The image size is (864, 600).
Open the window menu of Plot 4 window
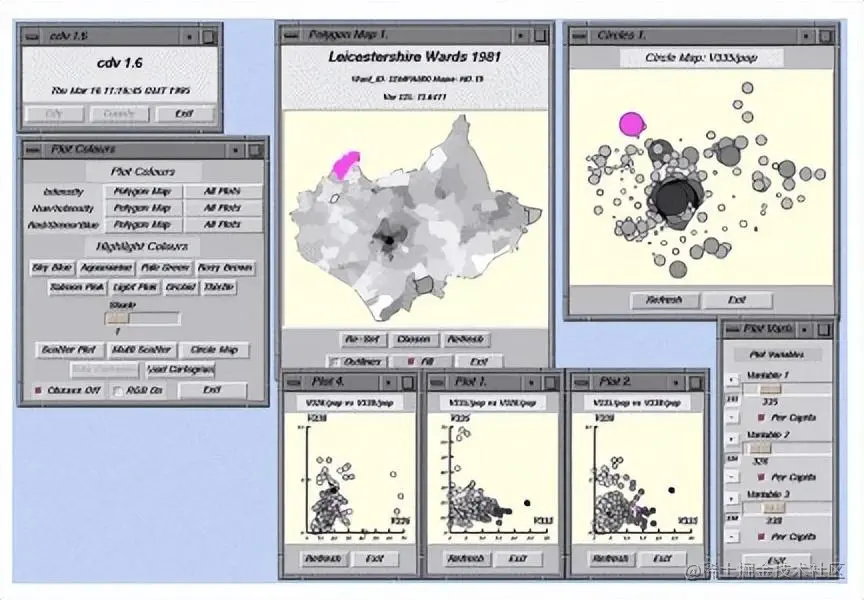294,382
